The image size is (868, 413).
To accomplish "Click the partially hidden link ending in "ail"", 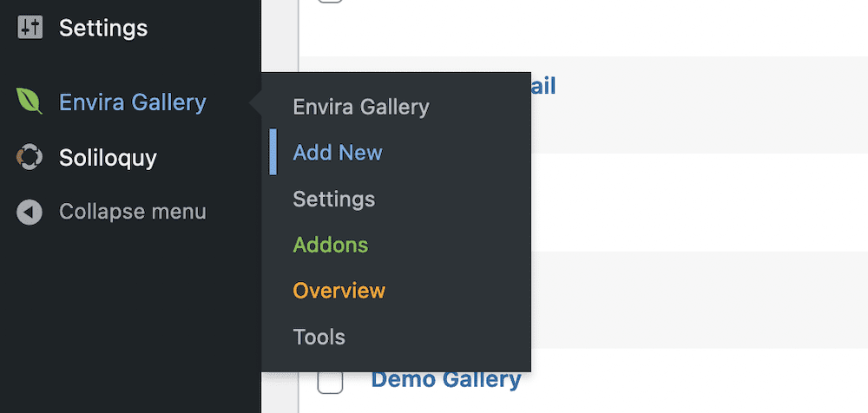I will tap(543, 87).
